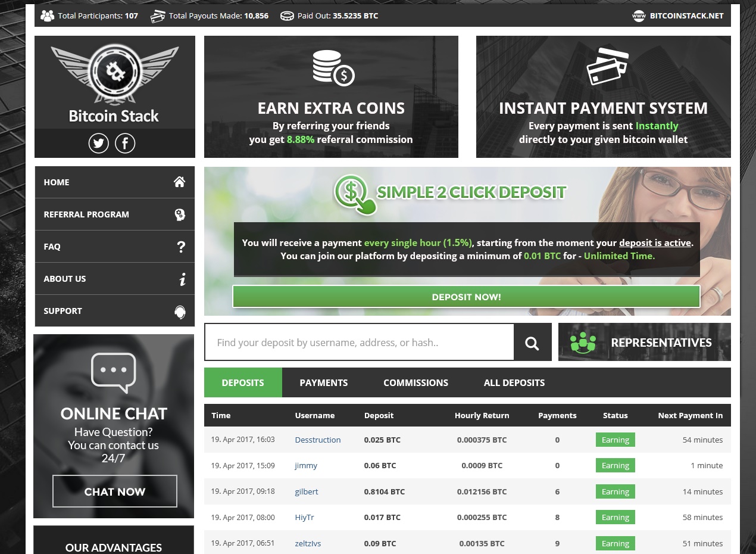Switch to the Commissions tab

coord(416,382)
